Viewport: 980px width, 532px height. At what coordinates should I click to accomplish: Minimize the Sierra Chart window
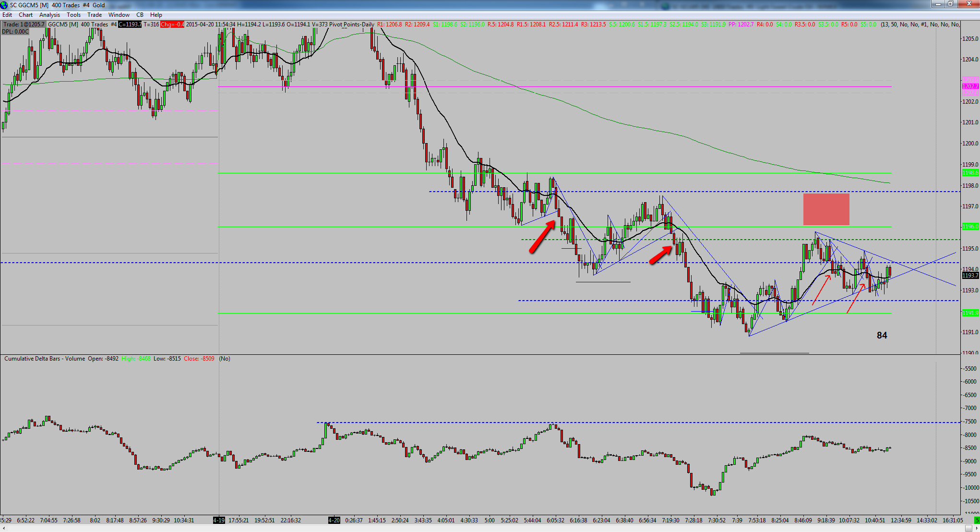[939, 4]
